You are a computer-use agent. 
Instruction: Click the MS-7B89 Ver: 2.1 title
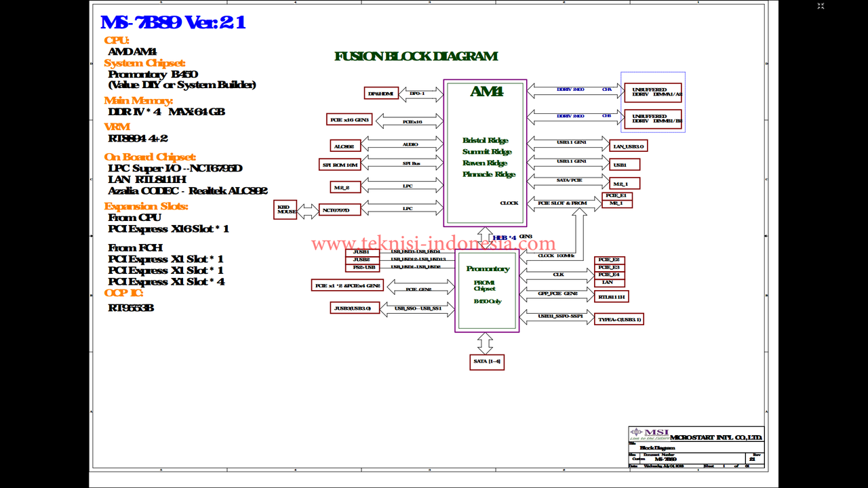[x=173, y=22]
